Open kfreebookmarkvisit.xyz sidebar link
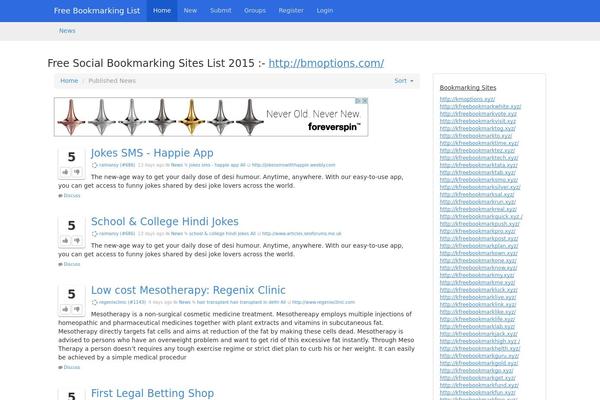The image size is (600, 400). 478,121
